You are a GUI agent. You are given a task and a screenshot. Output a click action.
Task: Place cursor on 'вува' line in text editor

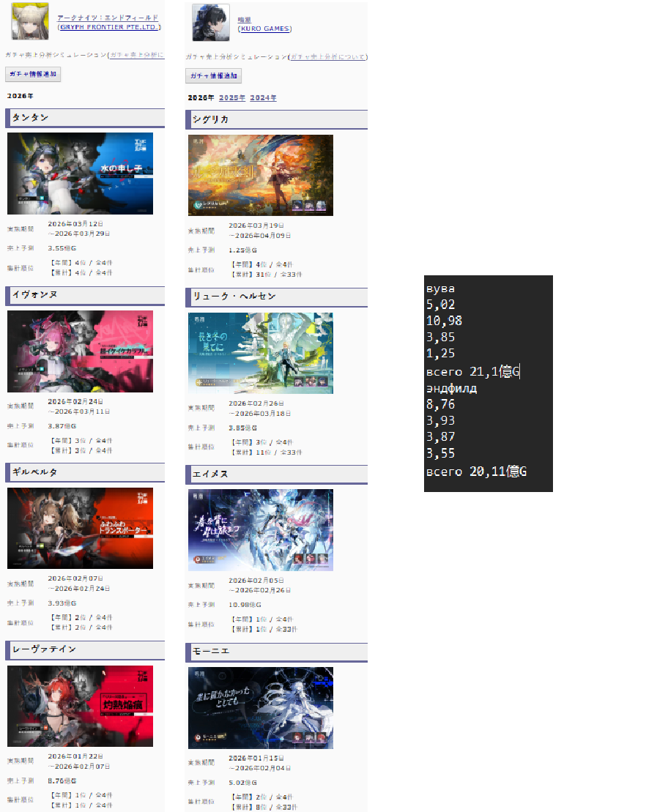click(440, 289)
